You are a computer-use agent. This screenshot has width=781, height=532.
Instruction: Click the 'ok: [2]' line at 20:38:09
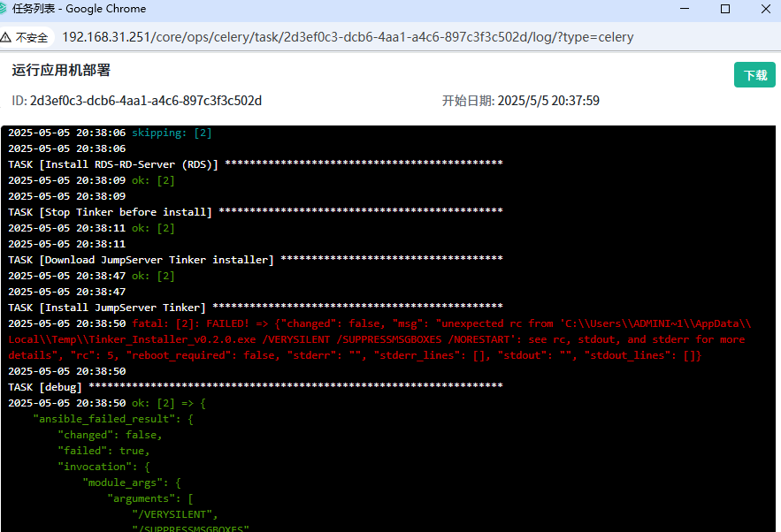(x=153, y=180)
